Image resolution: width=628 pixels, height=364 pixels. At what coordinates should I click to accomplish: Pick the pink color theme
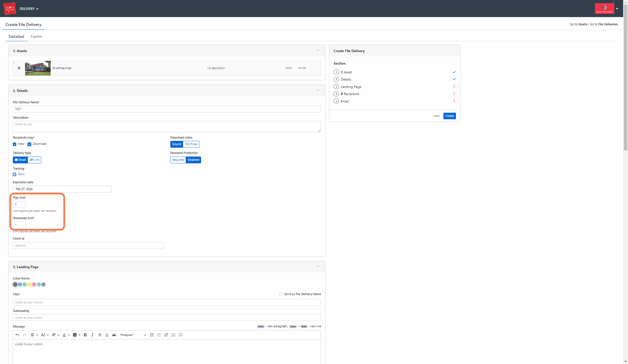click(x=34, y=285)
